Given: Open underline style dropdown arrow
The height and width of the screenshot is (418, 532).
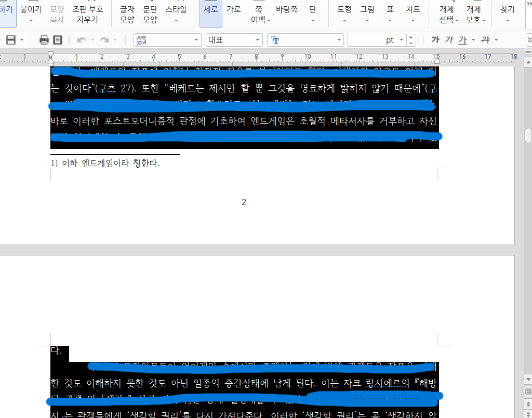Looking at the screenshot, I should (473, 40).
